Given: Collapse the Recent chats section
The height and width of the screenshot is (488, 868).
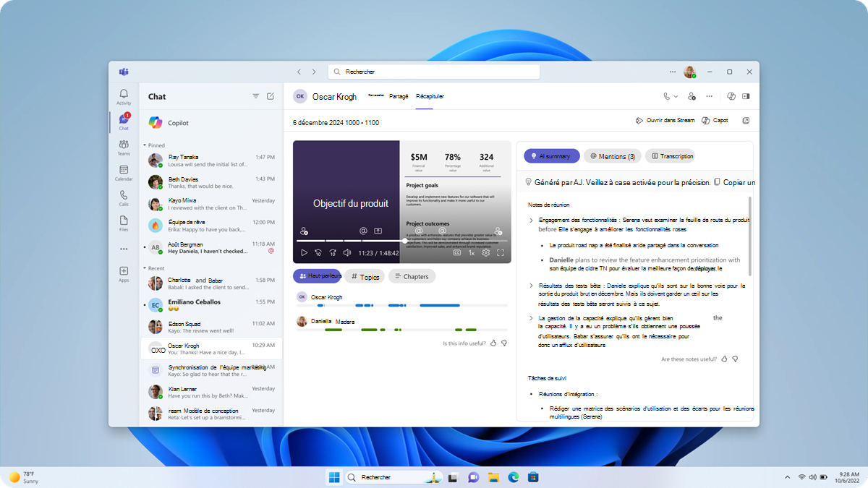Looking at the screenshot, I should tap(145, 268).
